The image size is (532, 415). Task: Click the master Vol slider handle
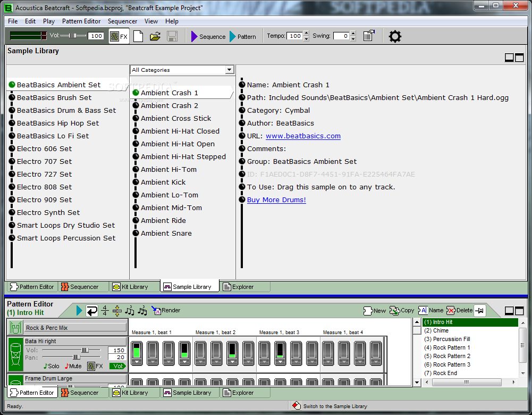[x=73, y=36]
